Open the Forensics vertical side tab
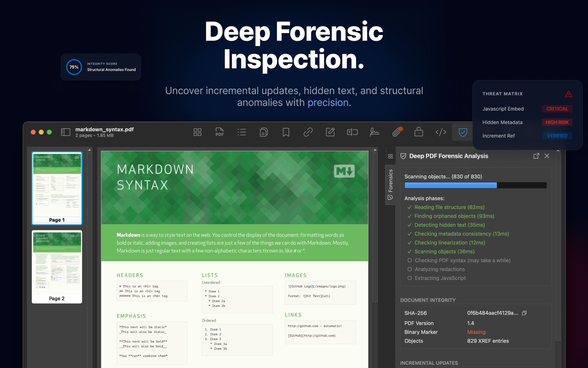Viewport: 588px width, 368px height. [390, 185]
